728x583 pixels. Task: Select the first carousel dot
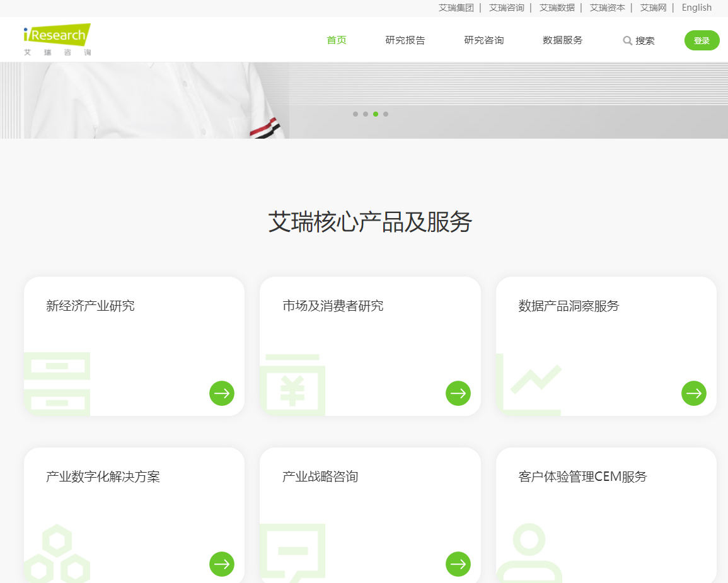(355, 114)
